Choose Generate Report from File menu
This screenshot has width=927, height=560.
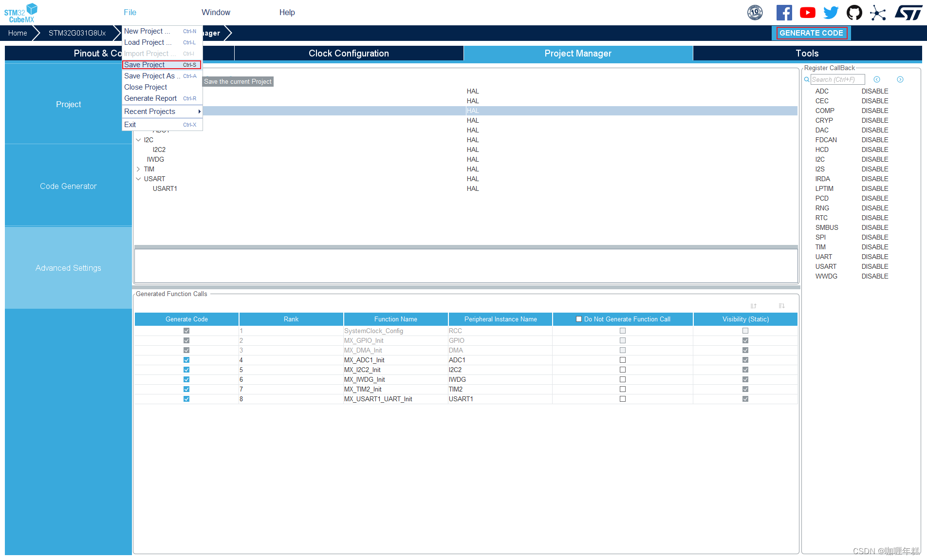pyautogui.click(x=162, y=98)
